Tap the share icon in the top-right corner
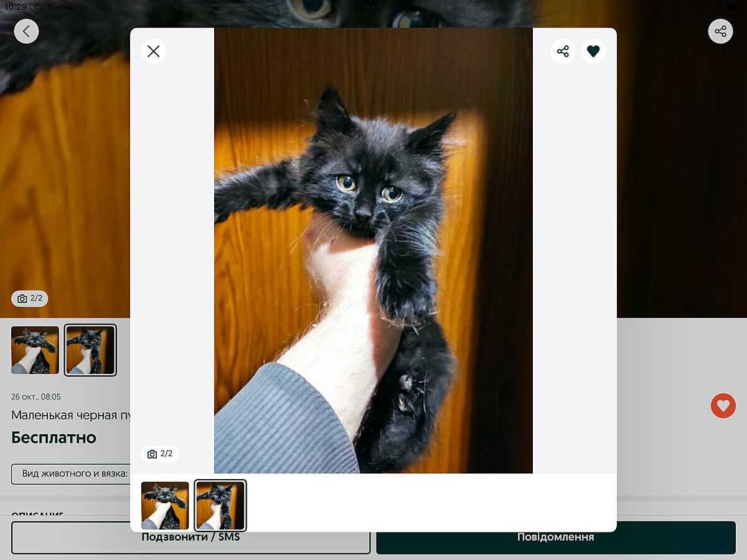This screenshot has width=747, height=560. [x=720, y=31]
